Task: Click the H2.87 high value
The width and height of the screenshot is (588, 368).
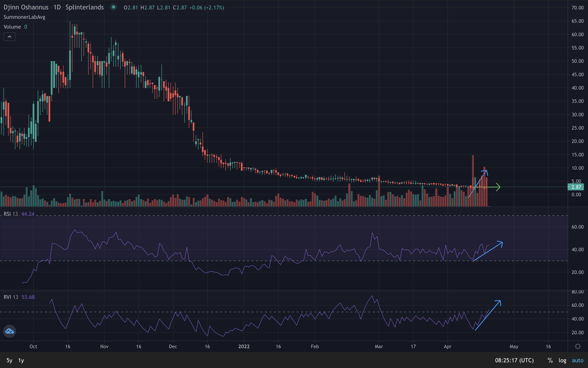Action: tap(147, 8)
